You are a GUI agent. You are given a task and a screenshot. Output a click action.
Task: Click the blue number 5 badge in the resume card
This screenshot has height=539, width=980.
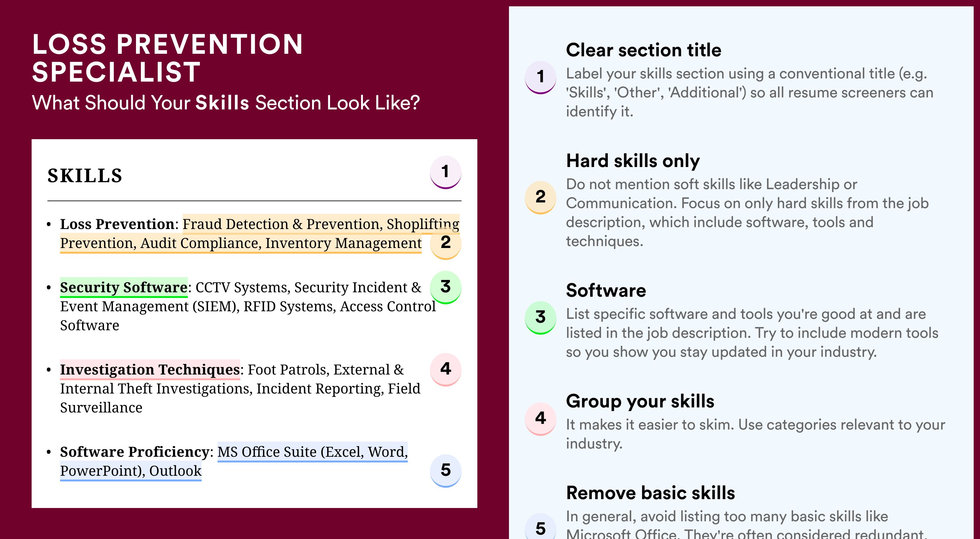point(445,470)
